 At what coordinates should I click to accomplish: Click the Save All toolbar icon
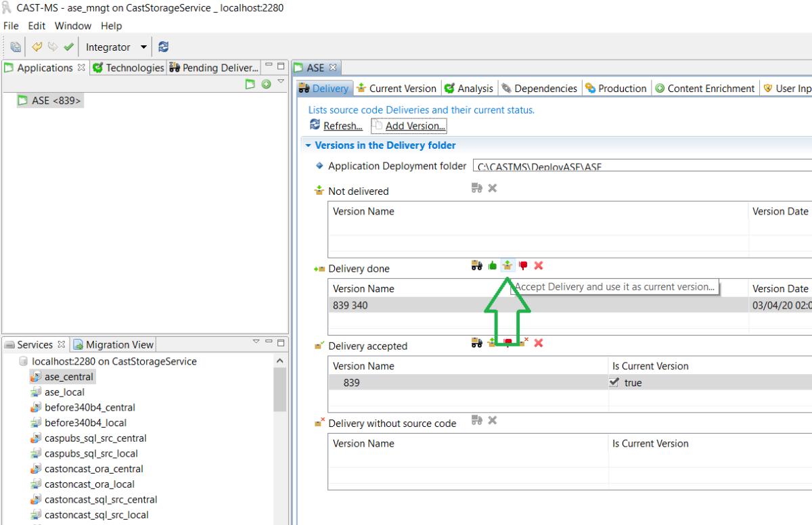pyautogui.click(x=15, y=47)
